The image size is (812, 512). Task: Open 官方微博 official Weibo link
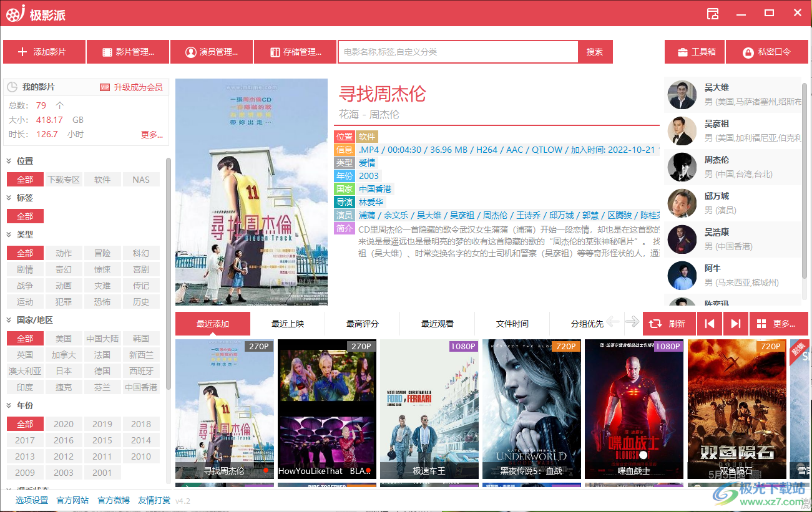(114, 501)
